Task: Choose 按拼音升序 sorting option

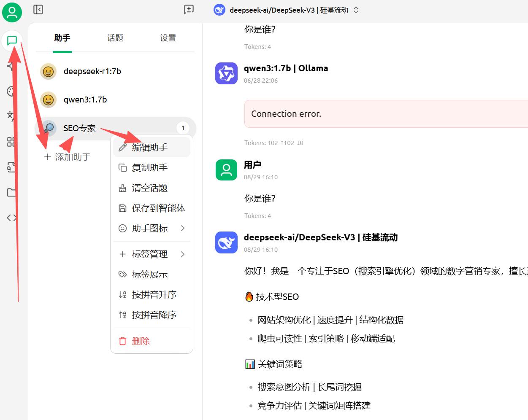Action: 152,294
